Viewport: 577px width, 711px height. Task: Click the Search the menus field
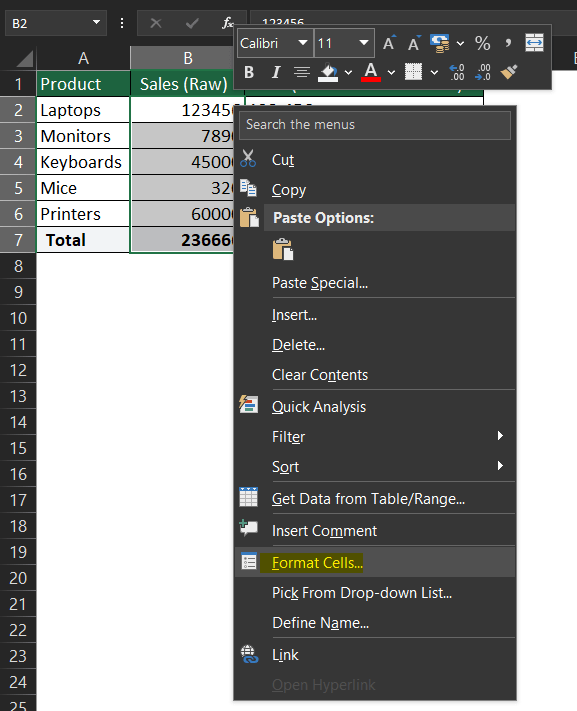(x=375, y=125)
